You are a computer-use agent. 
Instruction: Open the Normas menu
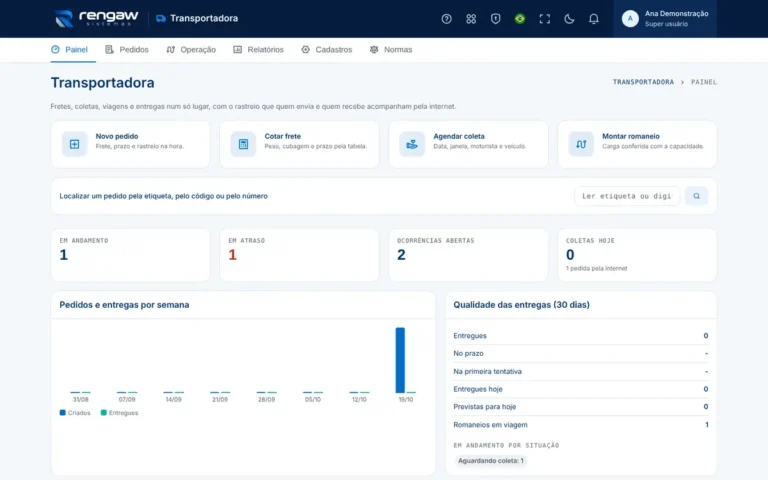tap(391, 49)
